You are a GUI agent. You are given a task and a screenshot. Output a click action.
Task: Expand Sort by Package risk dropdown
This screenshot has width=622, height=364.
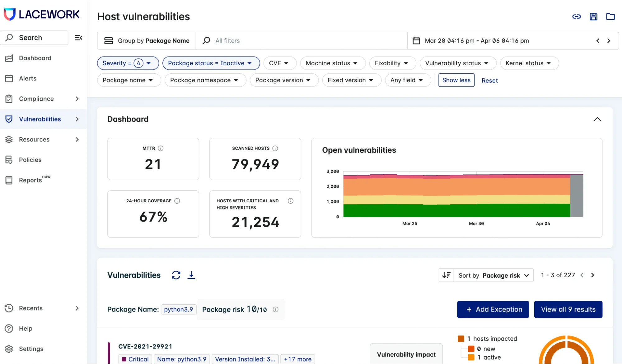point(493,275)
